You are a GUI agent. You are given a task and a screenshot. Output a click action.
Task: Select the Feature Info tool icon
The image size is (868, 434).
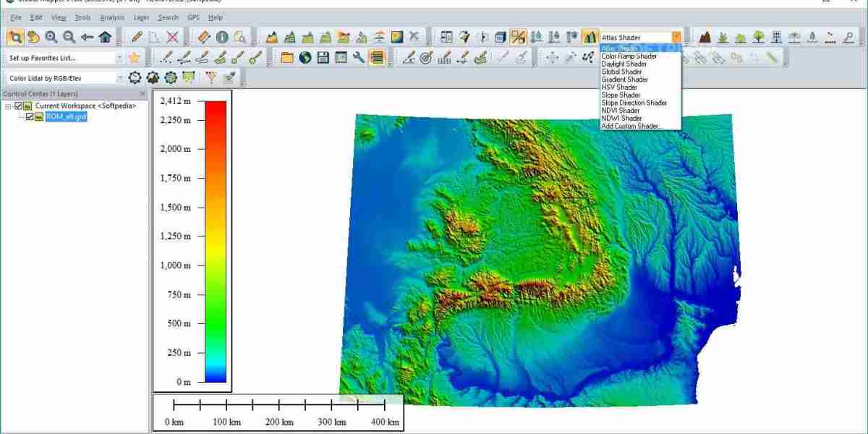[x=221, y=37]
